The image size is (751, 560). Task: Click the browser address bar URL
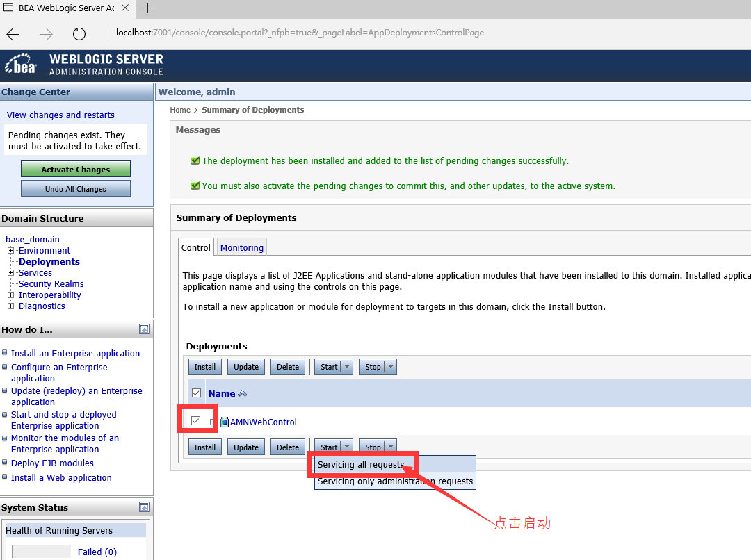300,33
